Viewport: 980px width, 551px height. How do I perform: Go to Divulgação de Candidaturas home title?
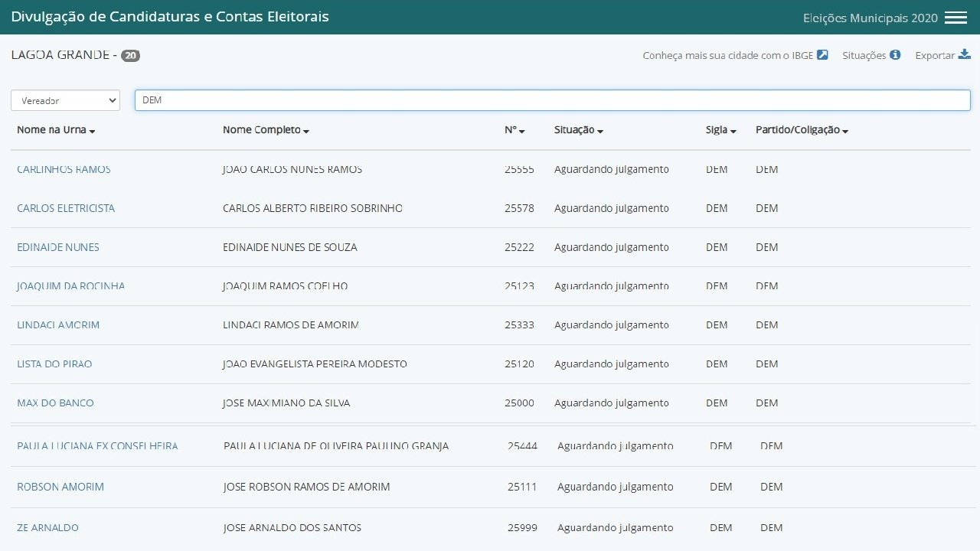tap(170, 16)
